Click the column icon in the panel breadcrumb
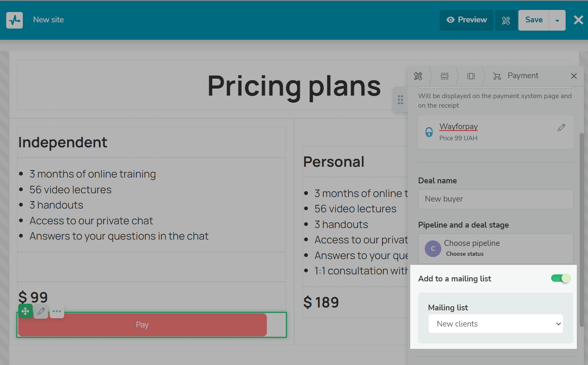 point(471,76)
